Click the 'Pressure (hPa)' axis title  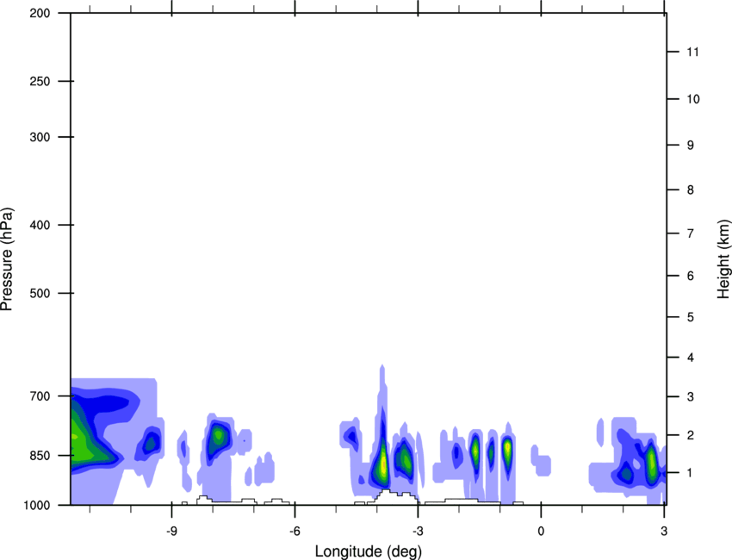pos(7,259)
